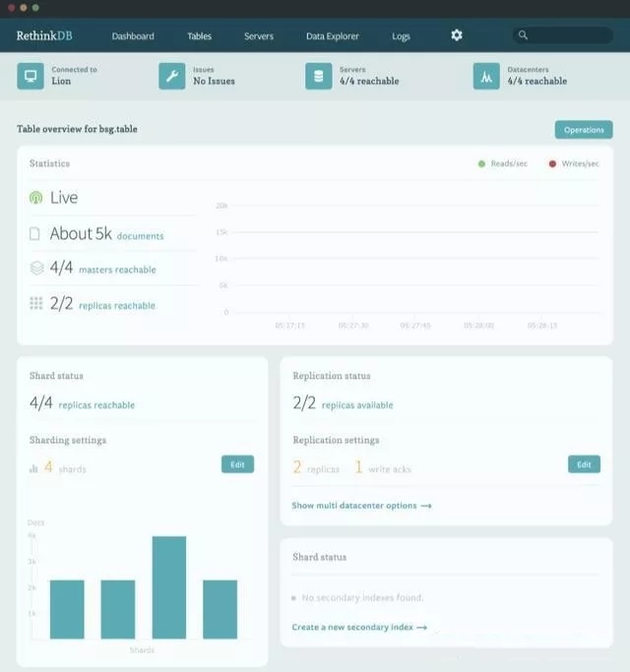Open the Logs tab
This screenshot has width=630, height=672.
(401, 36)
